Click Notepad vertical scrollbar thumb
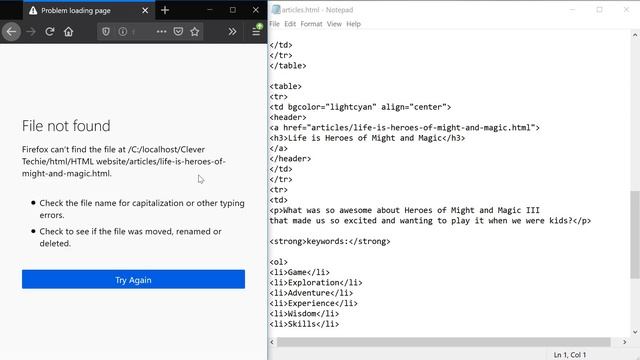This screenshot has width=640, height=360. (635, 235)
